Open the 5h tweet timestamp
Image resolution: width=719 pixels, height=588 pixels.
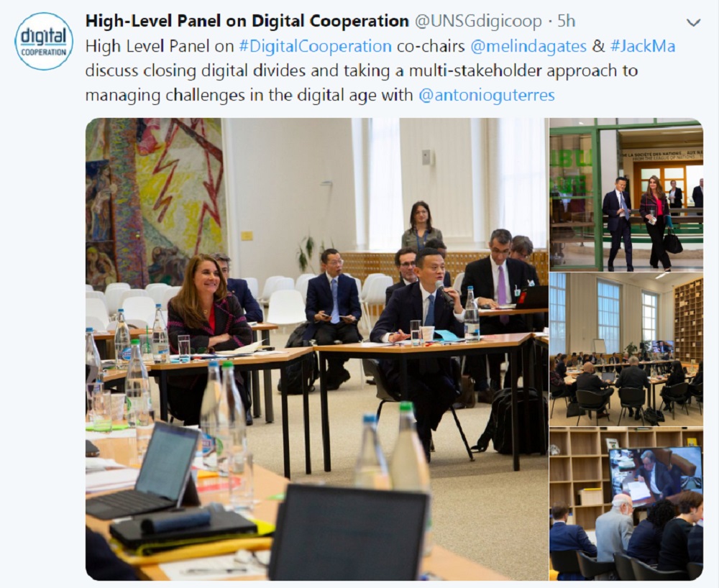567,21
